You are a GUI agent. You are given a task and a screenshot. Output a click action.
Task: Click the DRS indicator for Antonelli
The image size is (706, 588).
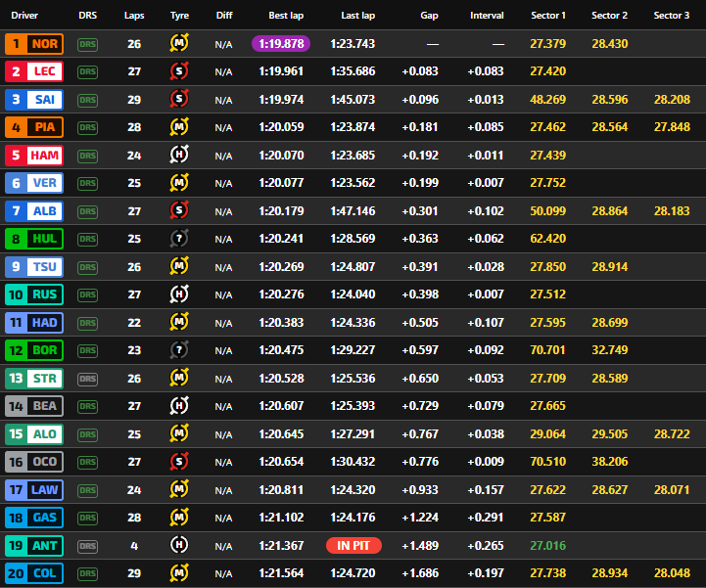87,546
